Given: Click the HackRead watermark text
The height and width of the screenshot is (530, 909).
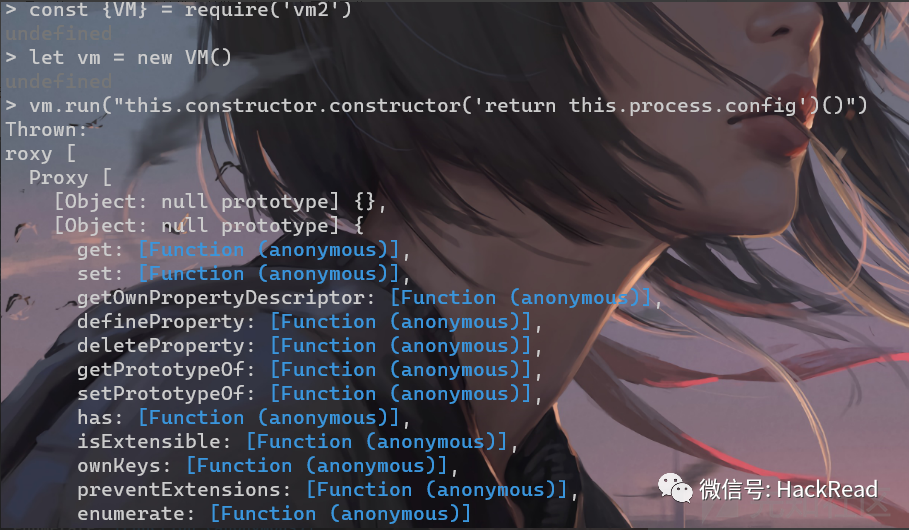Looking at the screenshot, I should (x=827, y=489).
